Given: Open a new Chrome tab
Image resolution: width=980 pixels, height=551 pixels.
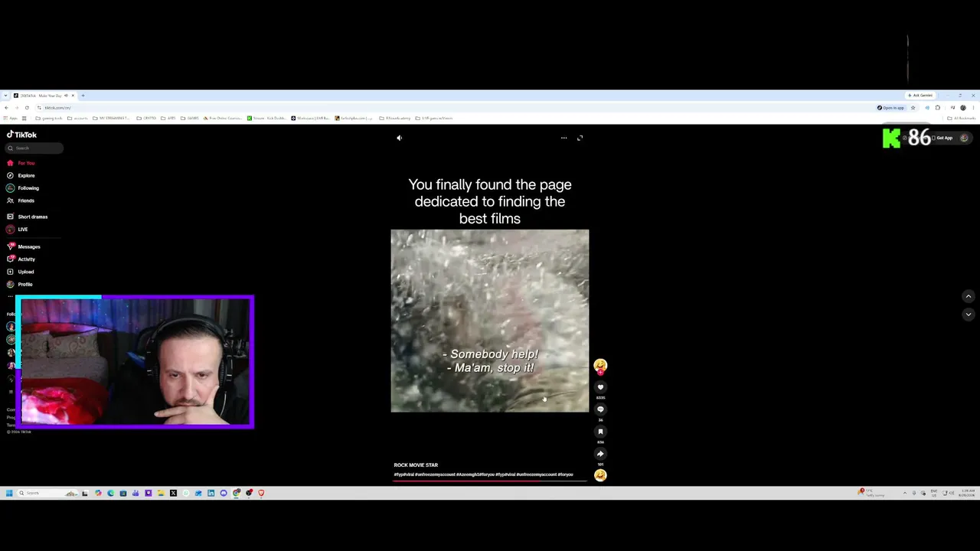Looking at the screenshot, I should point(83,96).
